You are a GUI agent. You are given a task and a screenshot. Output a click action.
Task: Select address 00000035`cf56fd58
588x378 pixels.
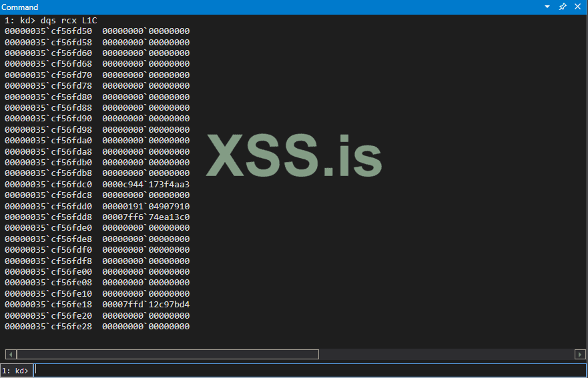point(48,42)
